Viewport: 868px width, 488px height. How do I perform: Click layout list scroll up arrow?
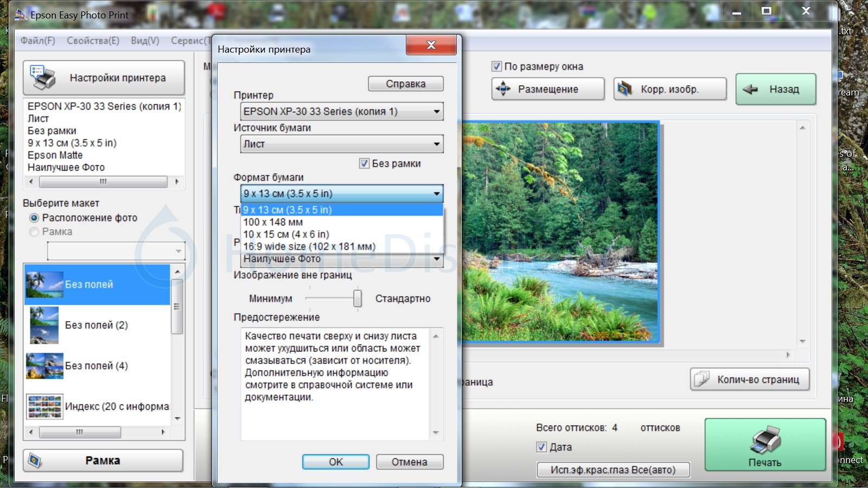177,271
